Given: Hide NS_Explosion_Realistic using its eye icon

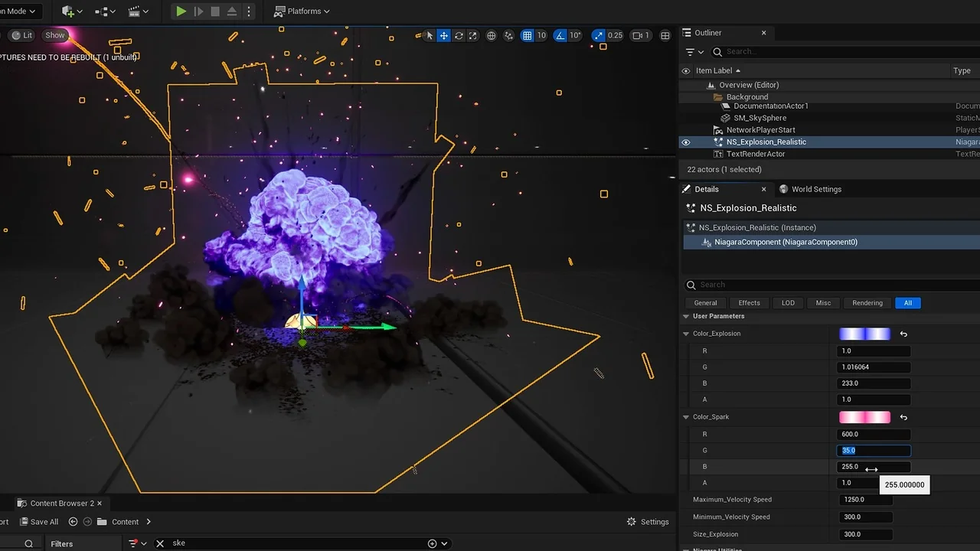Looking at the screenshot, I should 686,142.
